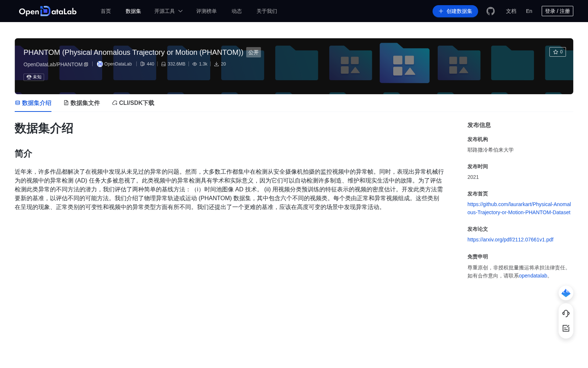This screenshot has width=588, height=368.
Task: Switch to 数据集文件 tab
Action: [x=82, y=103]
